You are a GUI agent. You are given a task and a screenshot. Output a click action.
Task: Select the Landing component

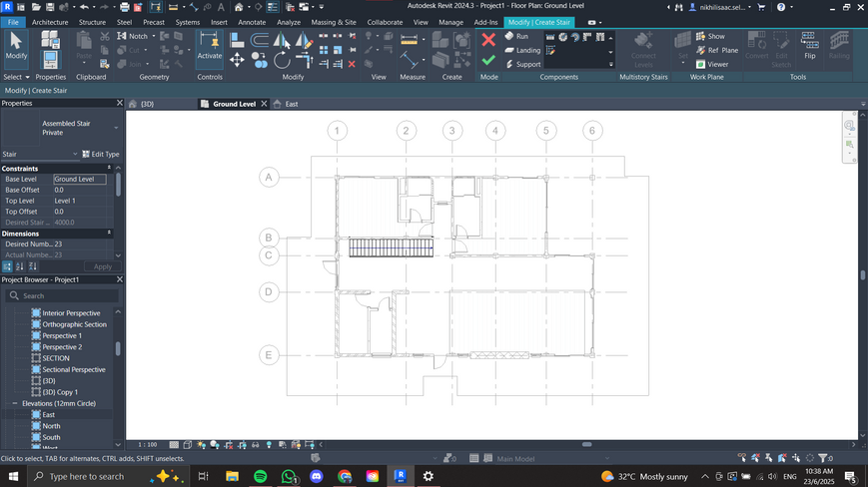pos(522,50)
